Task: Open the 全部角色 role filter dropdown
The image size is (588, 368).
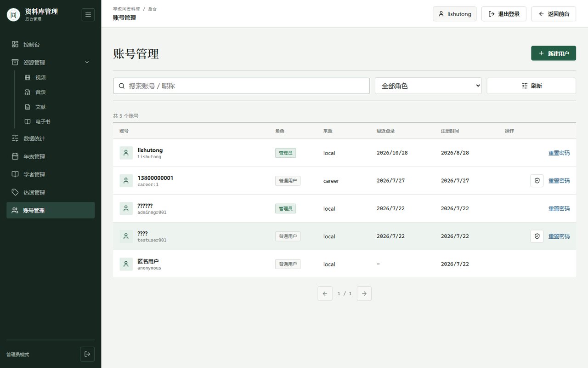Action: pyautogui.click(x=428, y=86)
